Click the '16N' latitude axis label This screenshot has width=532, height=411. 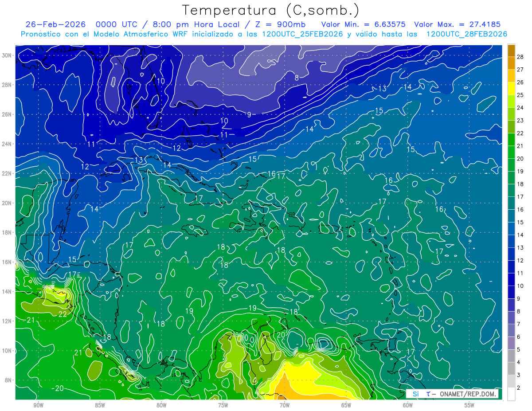click(x=6, y=262)
